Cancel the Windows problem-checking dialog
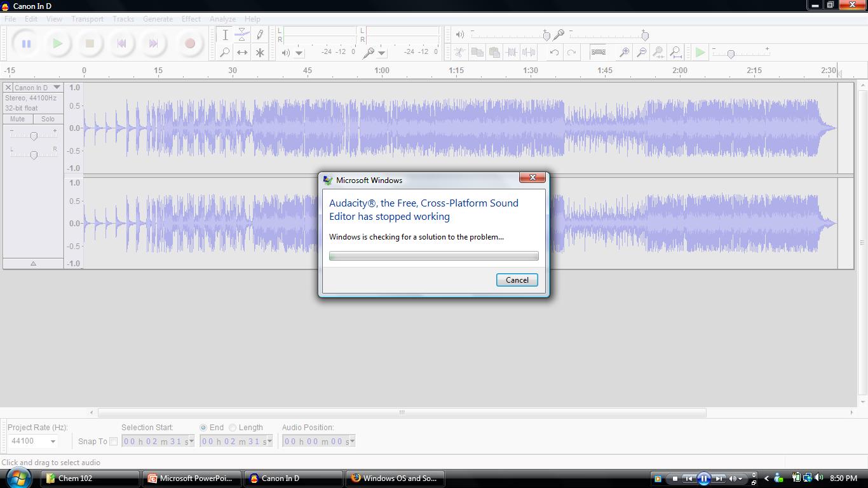 [x=517, y=280]
